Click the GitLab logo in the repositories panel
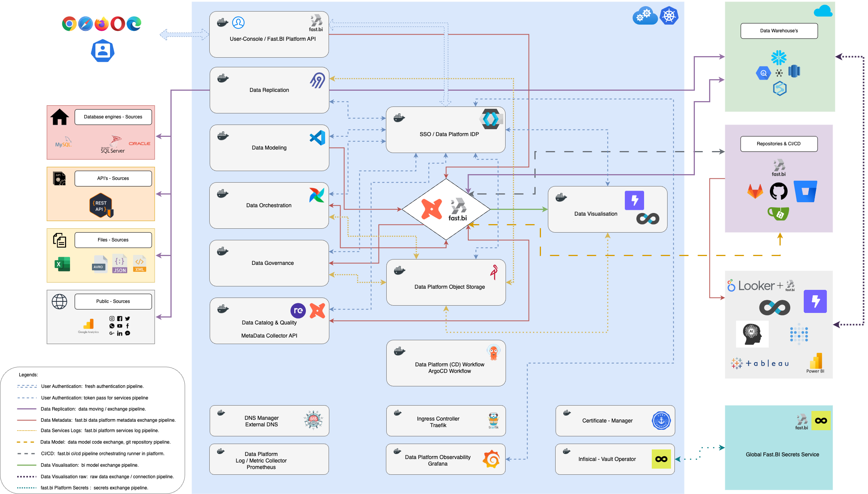 756,191
